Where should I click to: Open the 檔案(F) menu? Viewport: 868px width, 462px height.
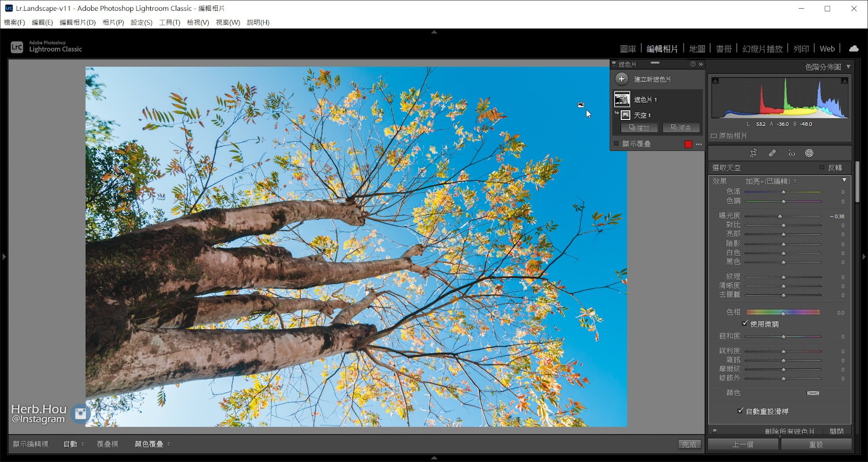(15, 22)
